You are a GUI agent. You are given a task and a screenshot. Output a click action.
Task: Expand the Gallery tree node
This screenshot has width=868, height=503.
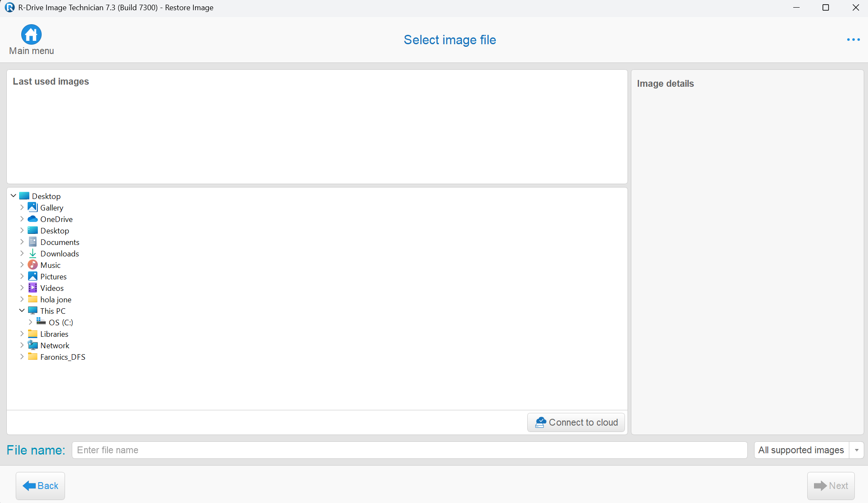[x=22, y=207]
